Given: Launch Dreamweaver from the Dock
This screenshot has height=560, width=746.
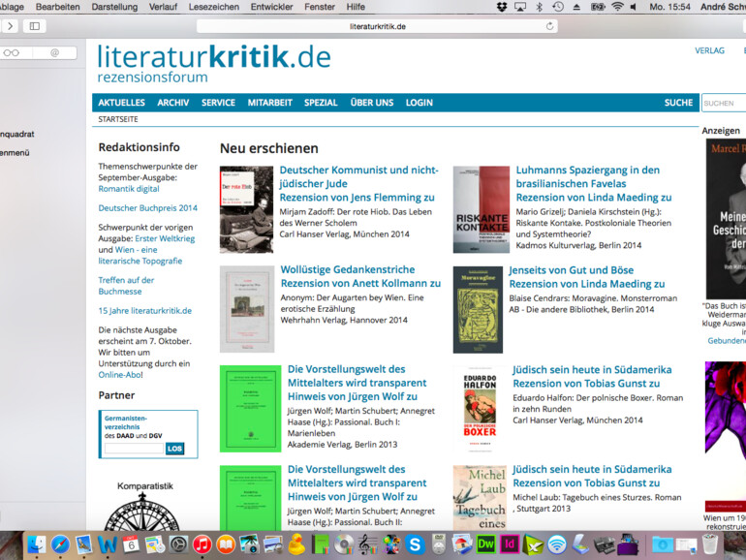Looking at the screenshot, I should coord(485,544).
